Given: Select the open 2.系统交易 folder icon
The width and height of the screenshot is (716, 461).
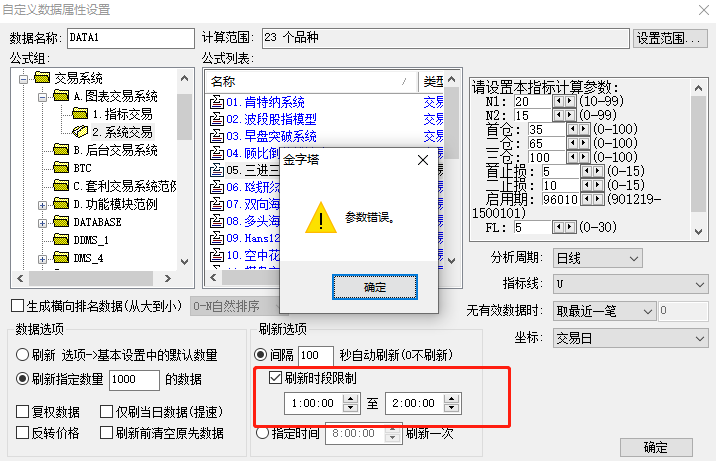Looking at the screenshot, I should [80, 131].
